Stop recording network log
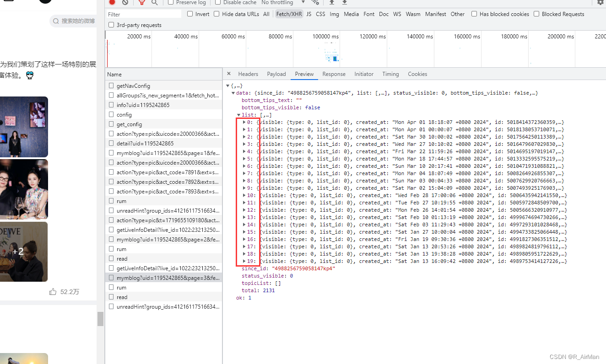Screen dimensions: 606x364 [112, 2]
